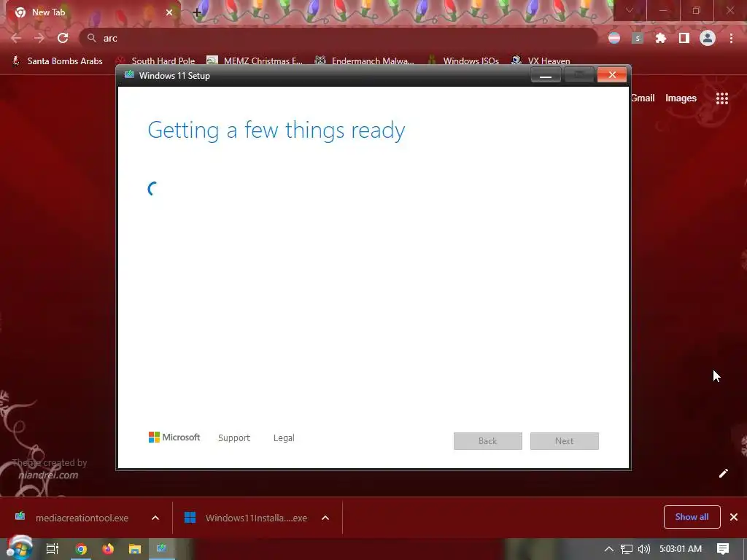Show hidden tray icons chevron
The image size is (747, 560).
pyautogui.click(x=609, y=549)
